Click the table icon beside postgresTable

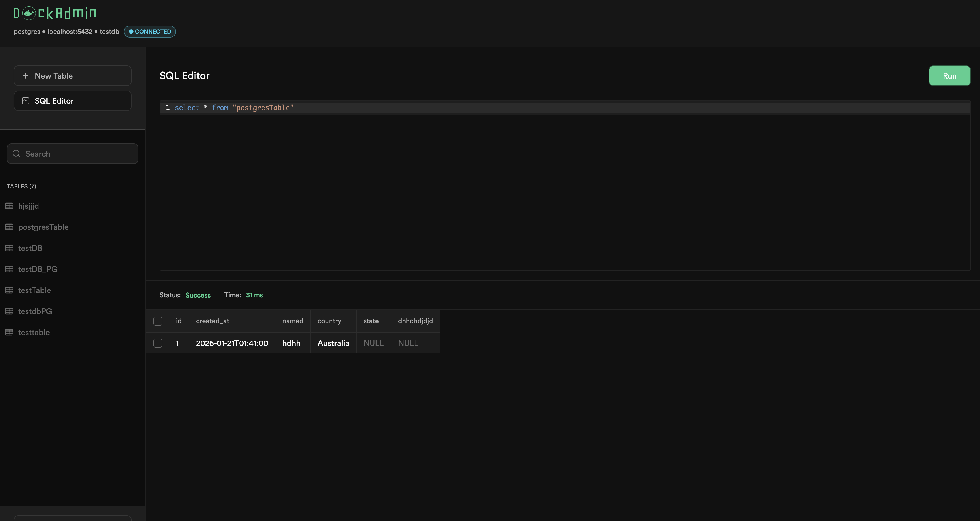[9, 227]
